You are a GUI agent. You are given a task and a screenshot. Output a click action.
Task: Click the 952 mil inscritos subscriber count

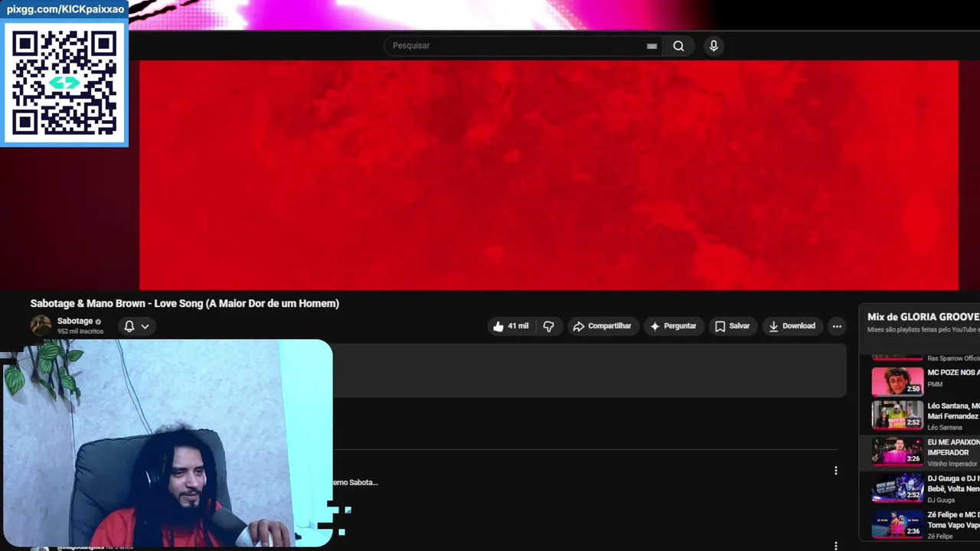pos(80,331)
